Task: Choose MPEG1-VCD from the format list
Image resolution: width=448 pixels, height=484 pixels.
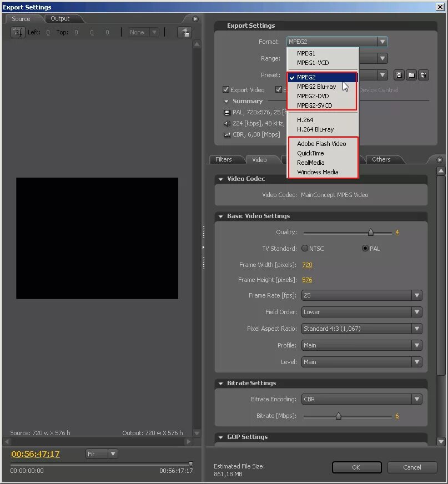Action: (323, 63)
